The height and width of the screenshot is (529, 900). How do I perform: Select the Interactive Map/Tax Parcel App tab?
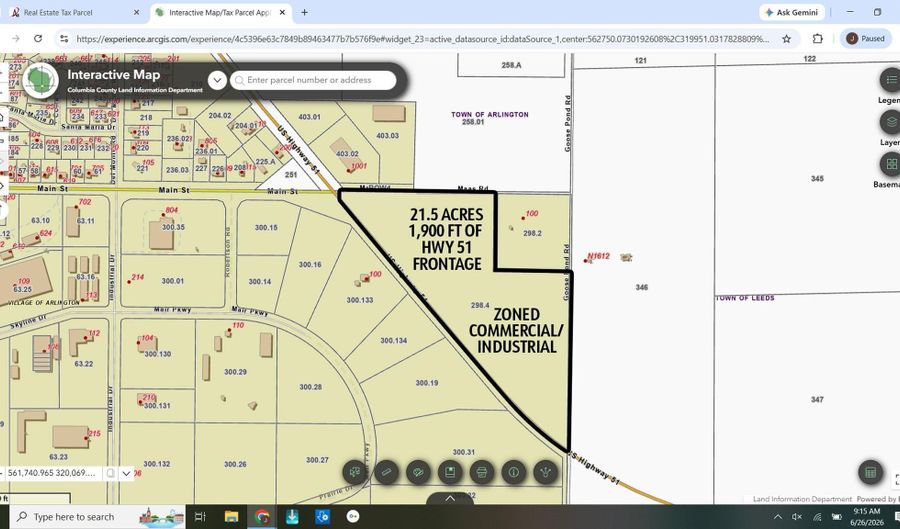(x=220, y=12)
